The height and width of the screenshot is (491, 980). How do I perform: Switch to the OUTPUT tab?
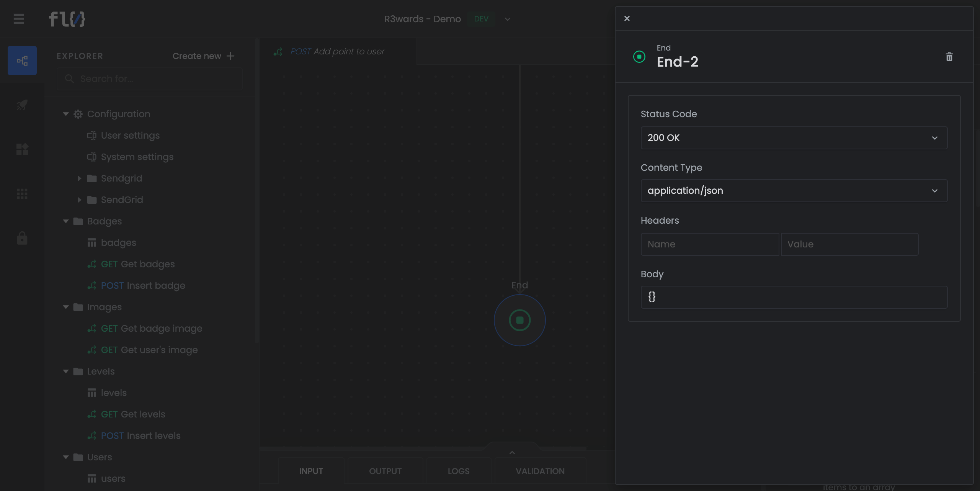[385, 471]
